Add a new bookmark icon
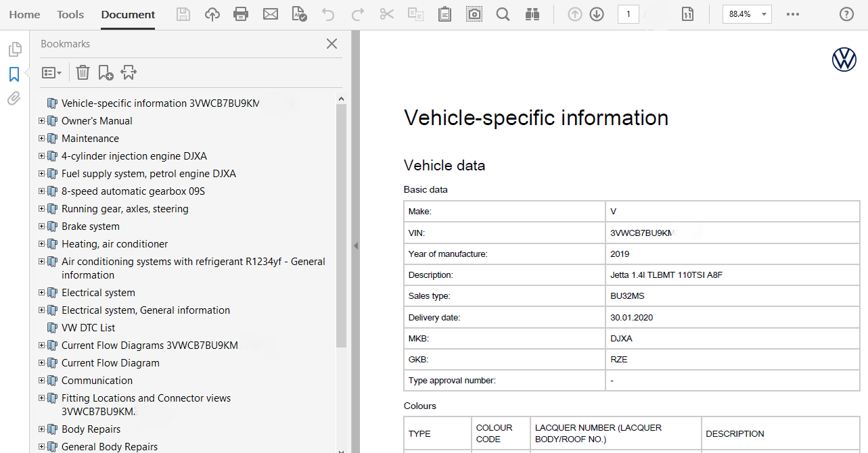This screenshot has width=868, height=453. coord(106,72)
